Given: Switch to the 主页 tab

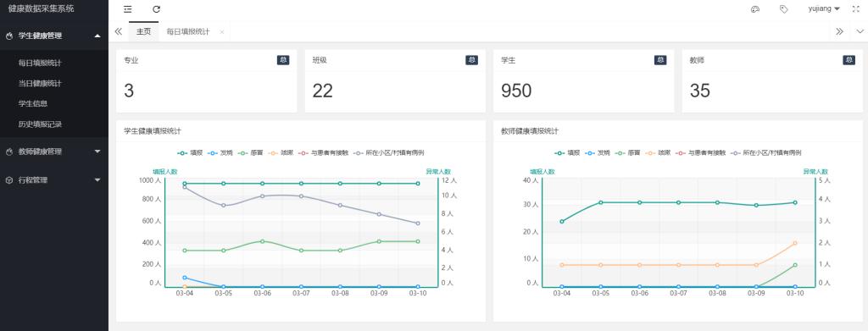Looking at the screenshot, I should [143, 31].
